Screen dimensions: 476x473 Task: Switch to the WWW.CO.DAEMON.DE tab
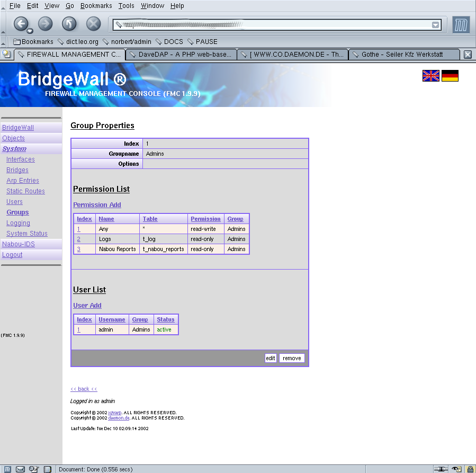pyautogui.click(x=293, y=55)
